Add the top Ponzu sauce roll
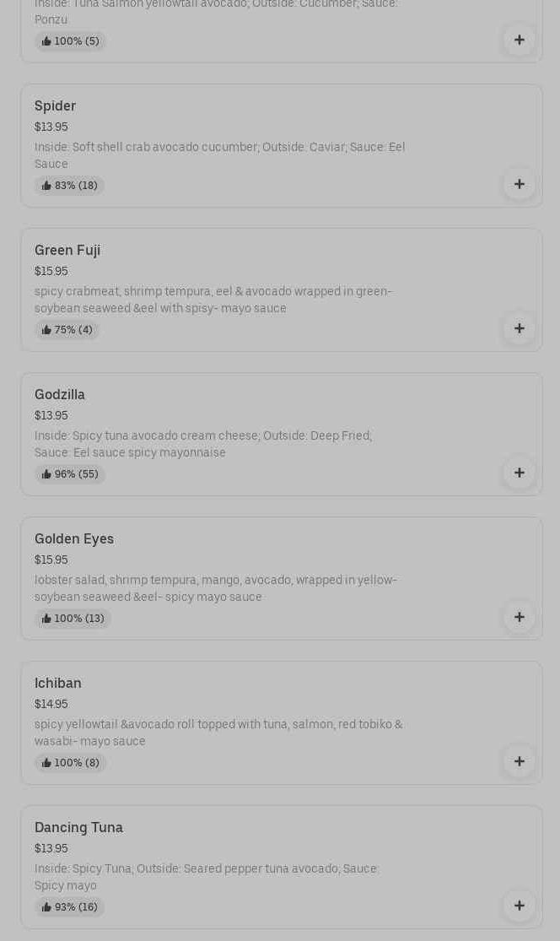Screen dimensions: 560x941 519,40
